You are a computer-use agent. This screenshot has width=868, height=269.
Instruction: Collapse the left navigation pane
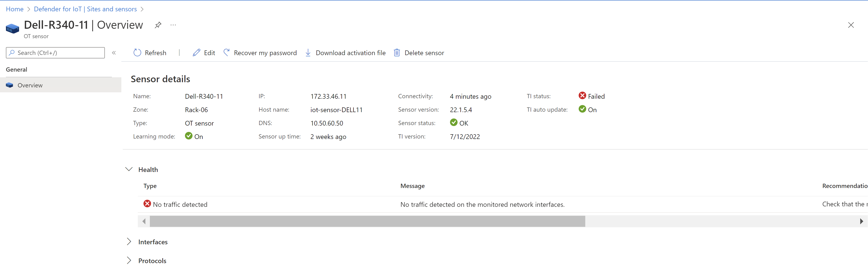[114, 53]
